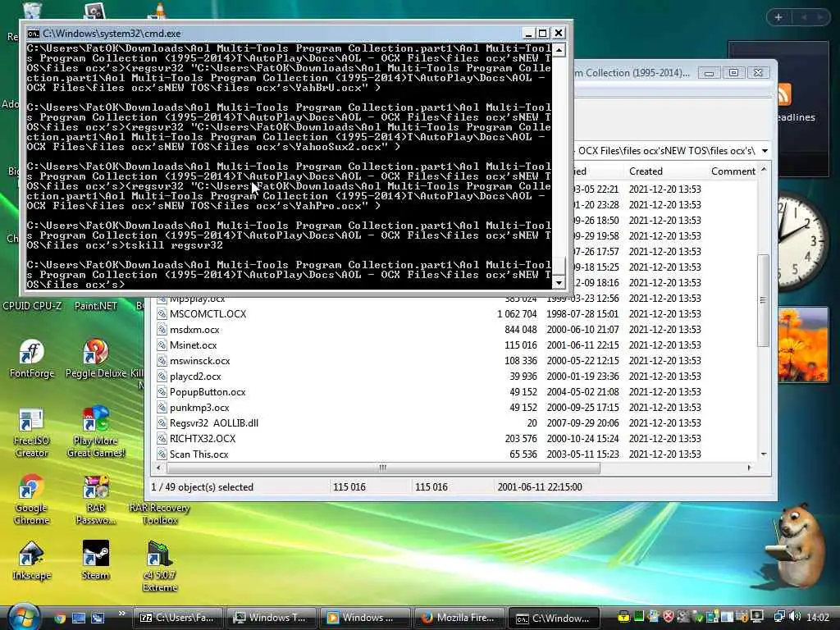
Task: Launch Google Chrome from the desktop
Action: pos(31,500)
